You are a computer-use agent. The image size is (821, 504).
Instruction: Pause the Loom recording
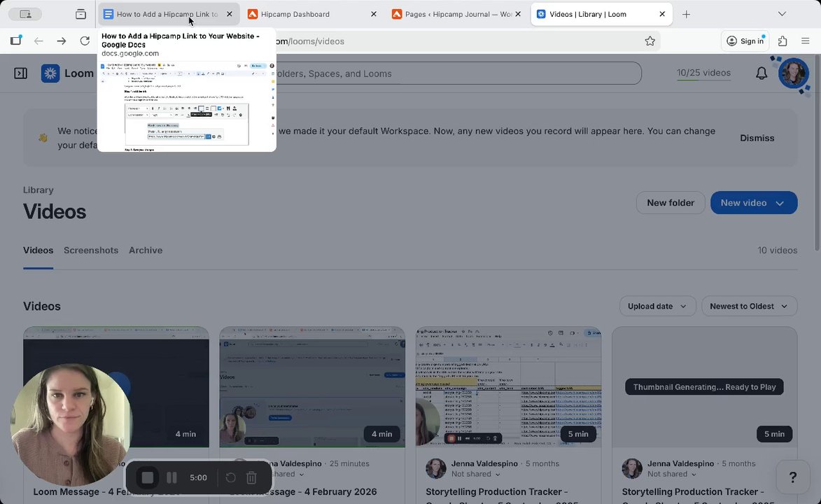[x=171, y=477]
